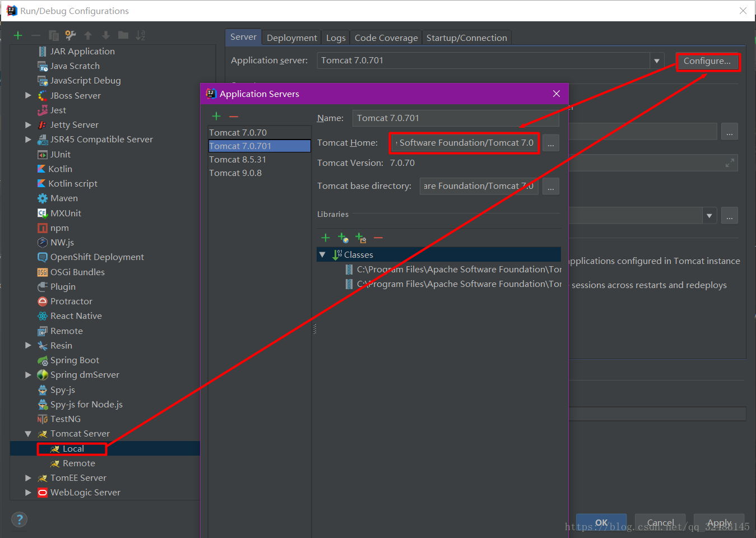Select npm configuration type
The height and width of the screenshot is (538, 756).
53,228
